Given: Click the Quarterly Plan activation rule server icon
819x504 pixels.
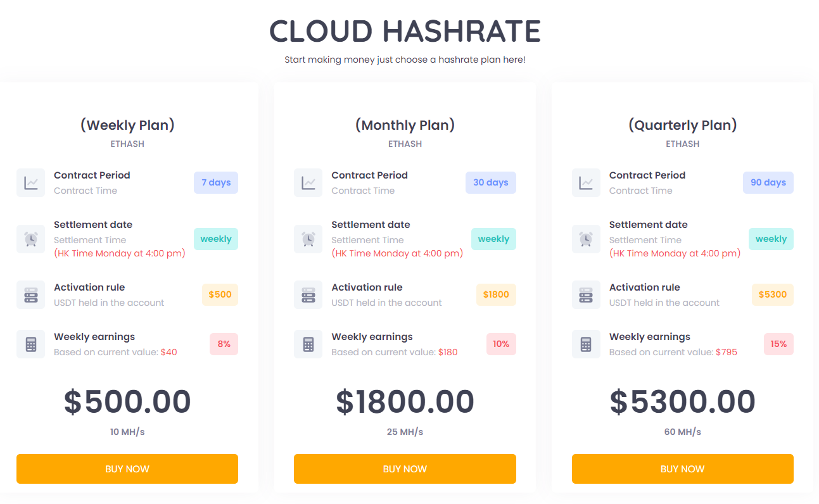Looking at the screenshot, I should point(586,294).
